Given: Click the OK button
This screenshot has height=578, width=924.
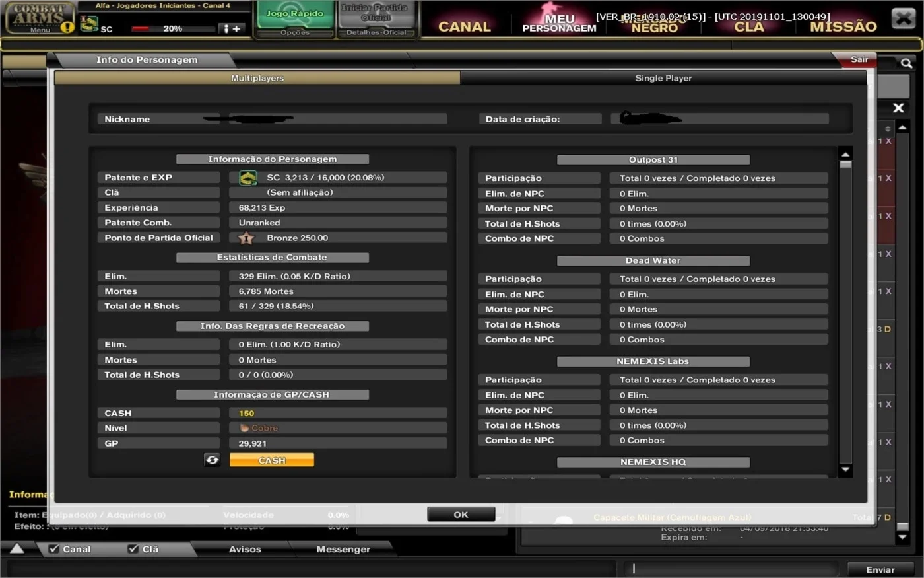Looking at the screenshot, I should pyautogui.click(x=461, y=515).
